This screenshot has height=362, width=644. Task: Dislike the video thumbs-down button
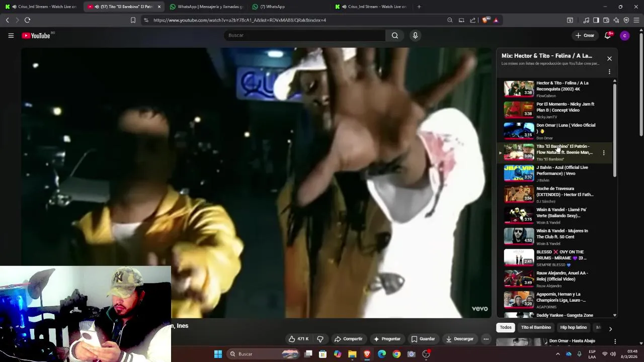[320, 339]
